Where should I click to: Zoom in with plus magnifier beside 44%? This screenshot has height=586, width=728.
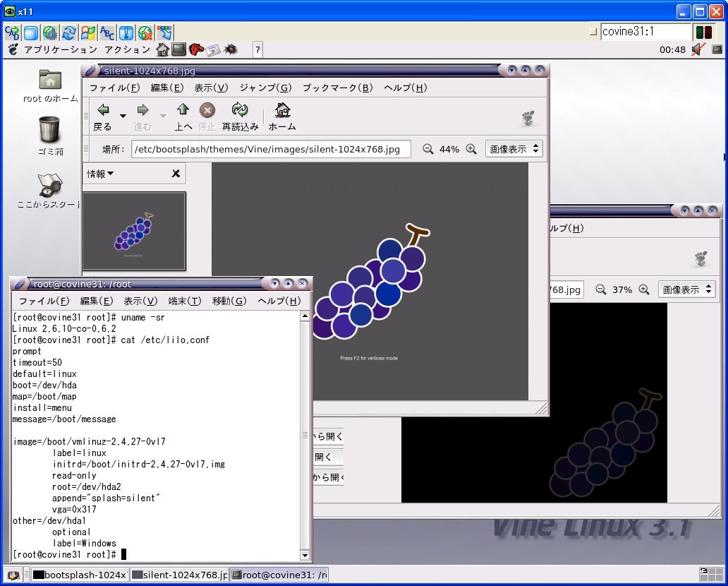click(x=471, y=149)
